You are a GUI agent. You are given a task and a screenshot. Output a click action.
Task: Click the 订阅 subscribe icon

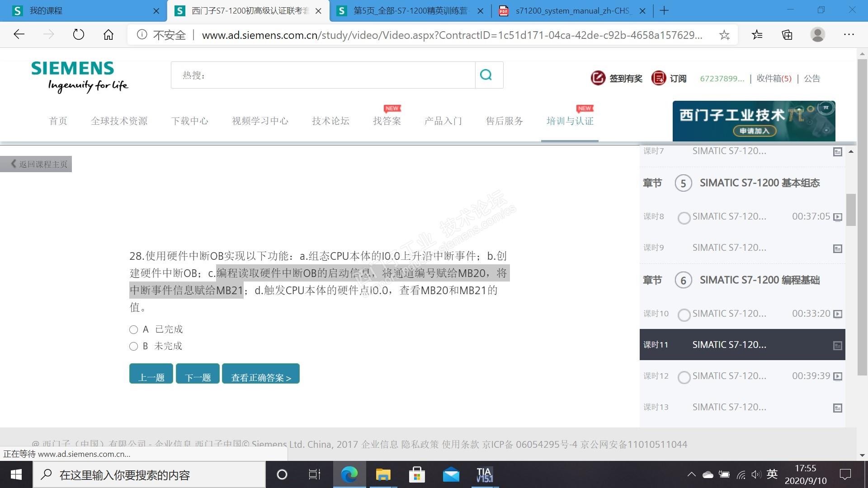pyautogui.click(x=658, y=78)
